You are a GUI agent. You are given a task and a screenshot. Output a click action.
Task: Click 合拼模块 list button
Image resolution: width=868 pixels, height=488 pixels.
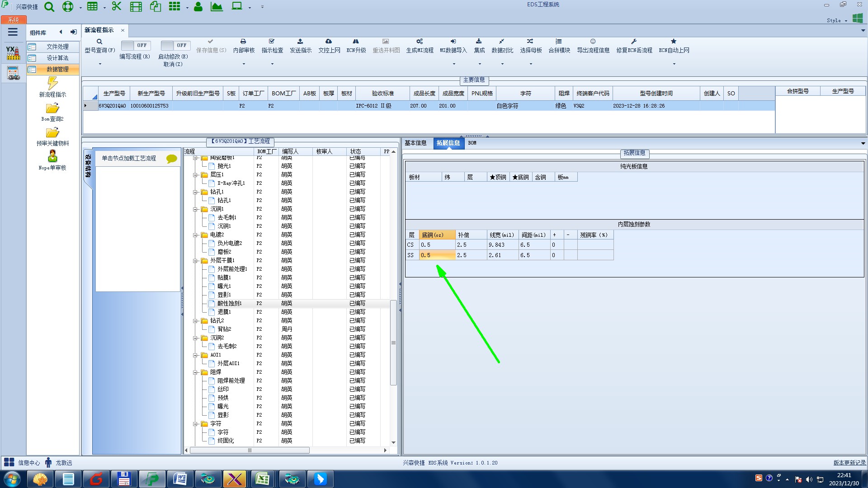[x=559, y=46]
